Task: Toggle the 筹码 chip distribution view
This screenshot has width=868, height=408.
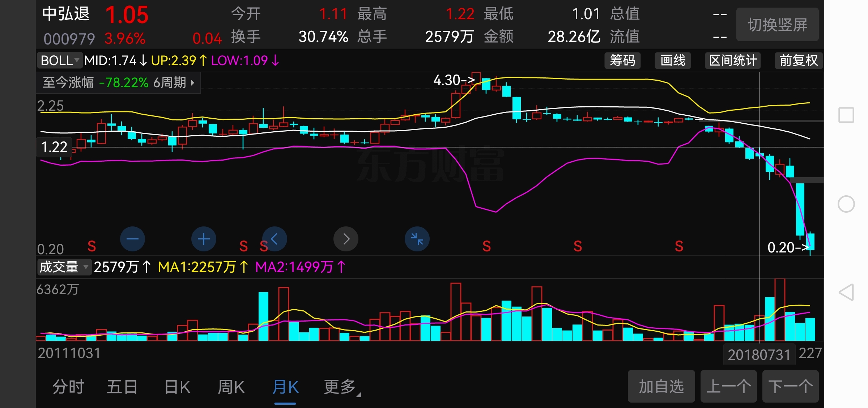Action: point(622,60)
